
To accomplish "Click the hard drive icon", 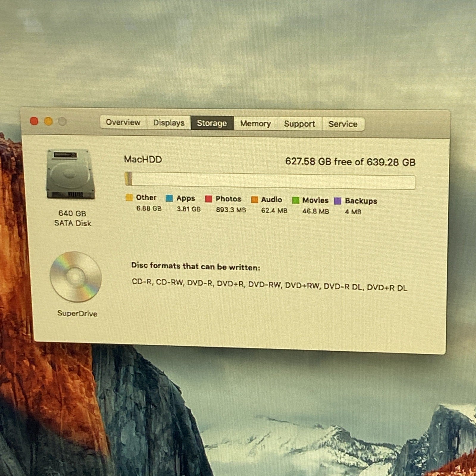I will coord(71,174).
